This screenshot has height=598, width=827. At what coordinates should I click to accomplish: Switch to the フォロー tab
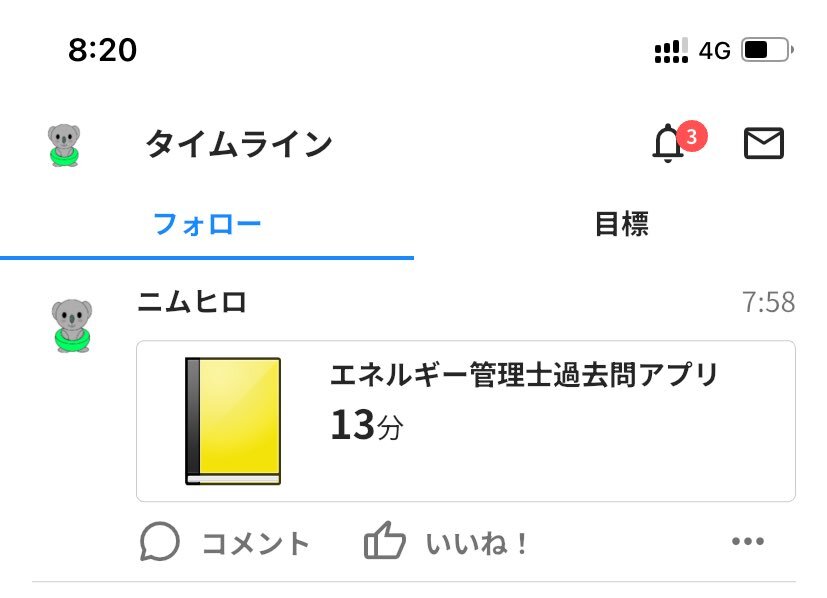(x=207, y=224)
